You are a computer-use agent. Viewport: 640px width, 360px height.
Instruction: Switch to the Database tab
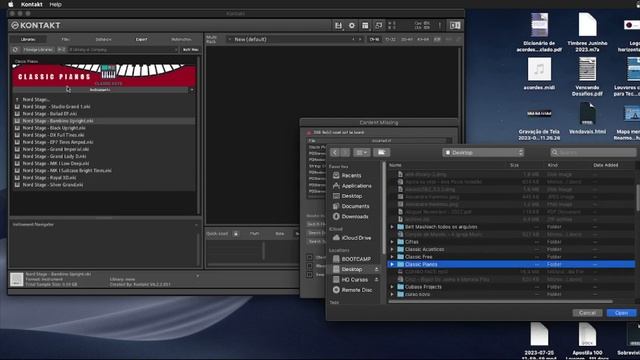click(103, 39)
